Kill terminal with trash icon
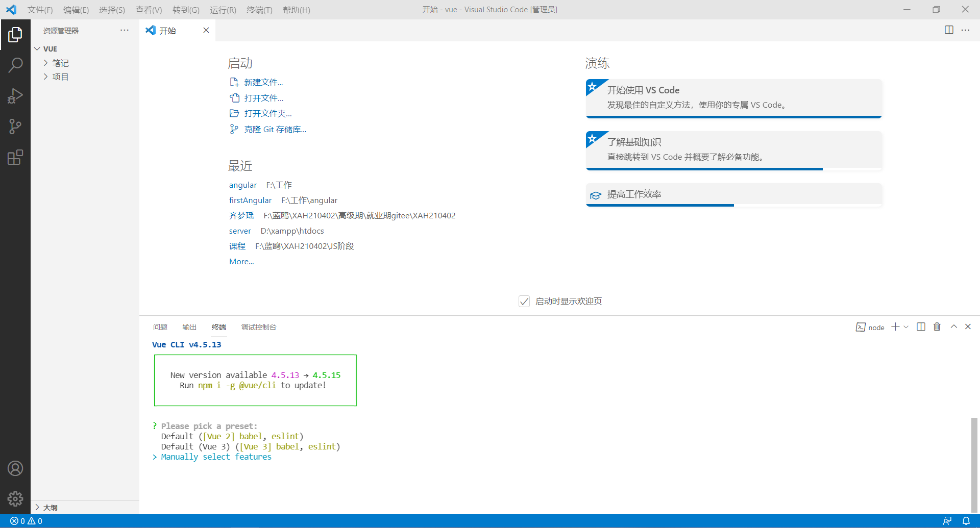Image resolution: width=980 pixels, height=528 pixels. [x=937, y=327]
